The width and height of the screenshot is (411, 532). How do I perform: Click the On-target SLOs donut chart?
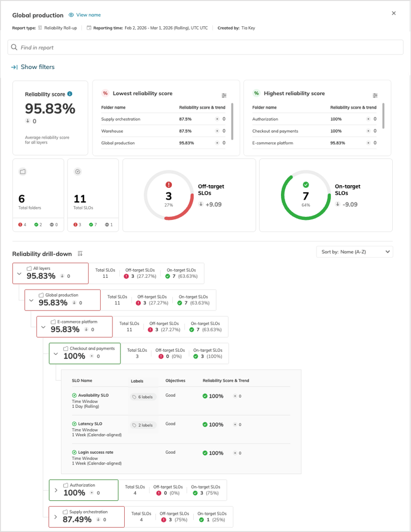306,195
